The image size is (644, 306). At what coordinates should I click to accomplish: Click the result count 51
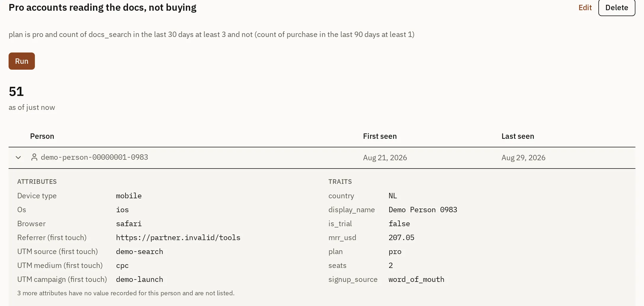pos(16,92)
